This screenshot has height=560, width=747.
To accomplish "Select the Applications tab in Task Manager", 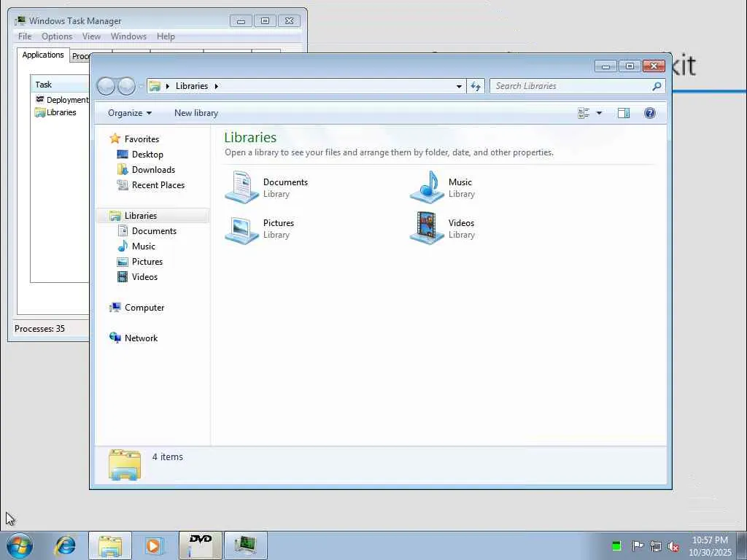I will point(43,55).
